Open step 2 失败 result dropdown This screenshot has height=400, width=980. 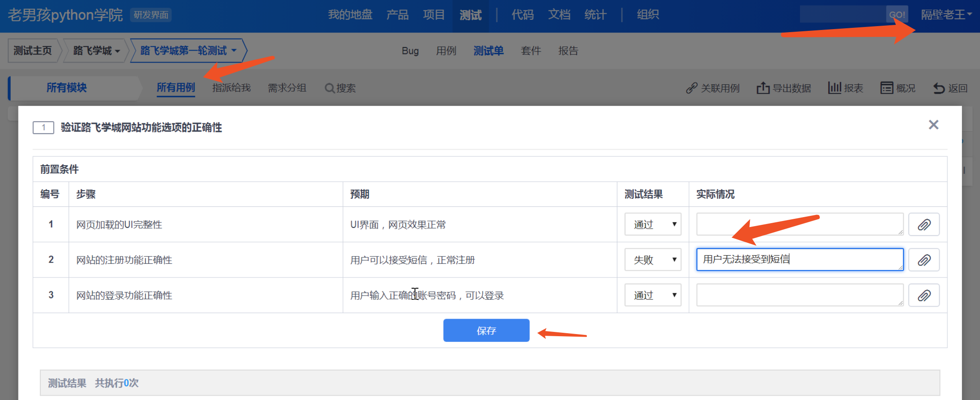[652, 260]
